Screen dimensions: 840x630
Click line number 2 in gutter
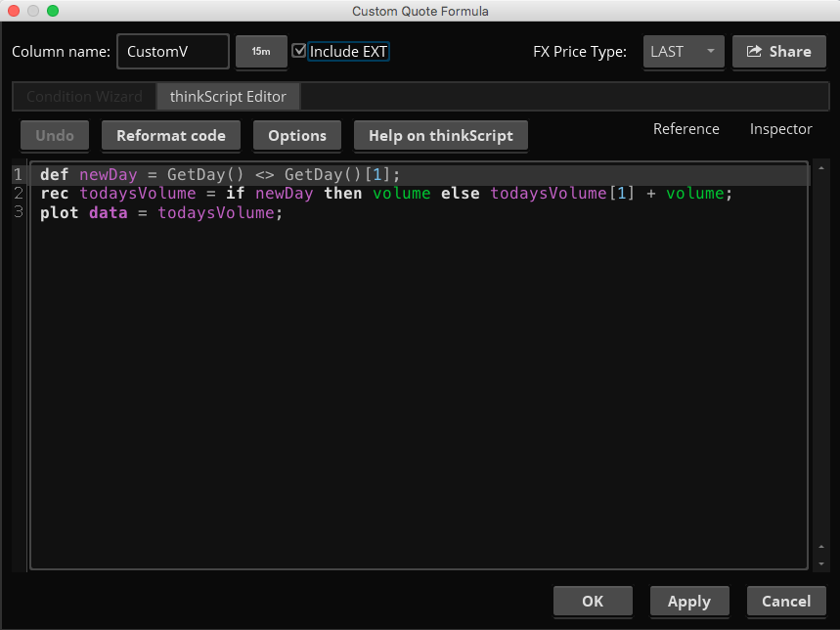(19, 194)
